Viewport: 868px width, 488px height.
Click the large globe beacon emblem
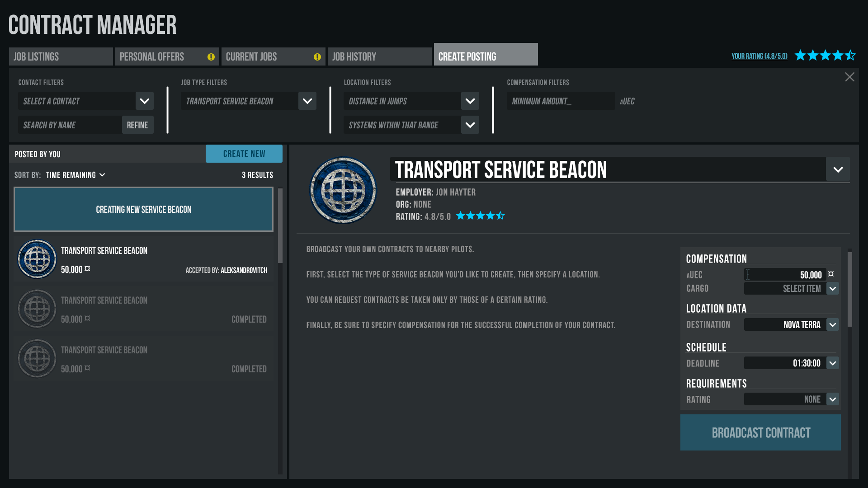pos(343,190)
